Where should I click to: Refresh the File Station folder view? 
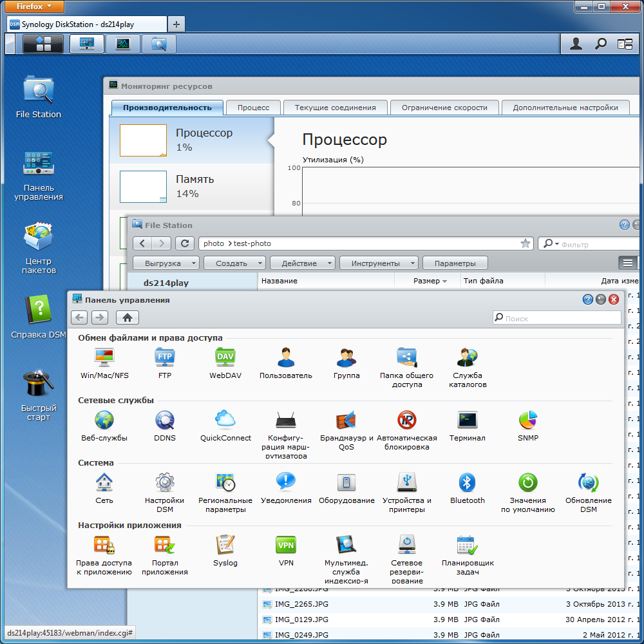[185, 243]
